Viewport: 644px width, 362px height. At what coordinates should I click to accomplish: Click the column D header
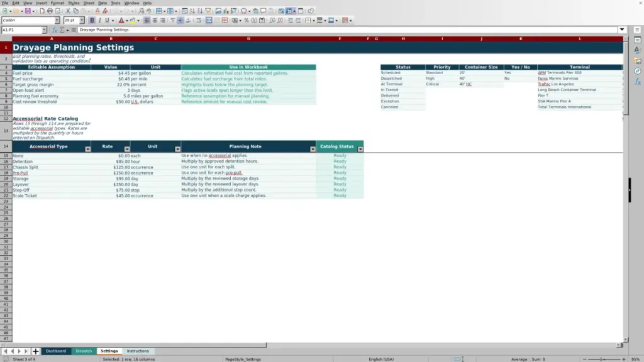point(248,38)
